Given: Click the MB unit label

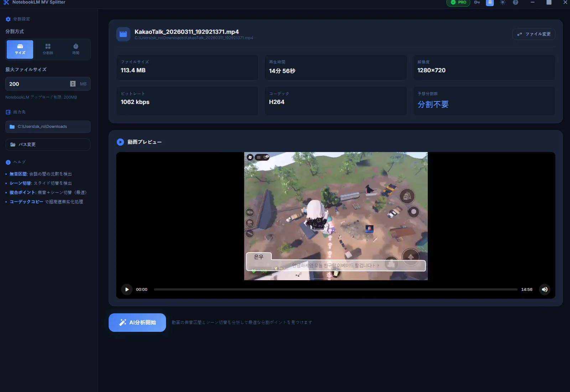Looking at the screenshot, I should coord(83,84).
